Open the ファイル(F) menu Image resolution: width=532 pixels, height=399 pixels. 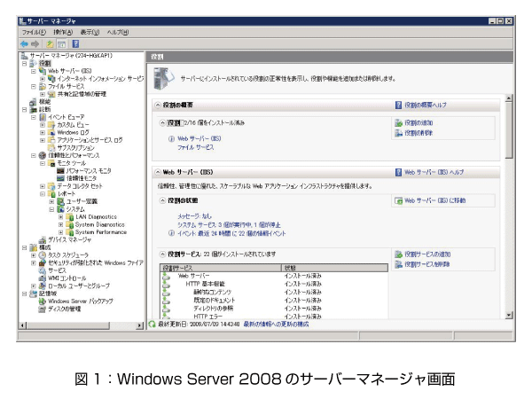(x=34, y=32)
